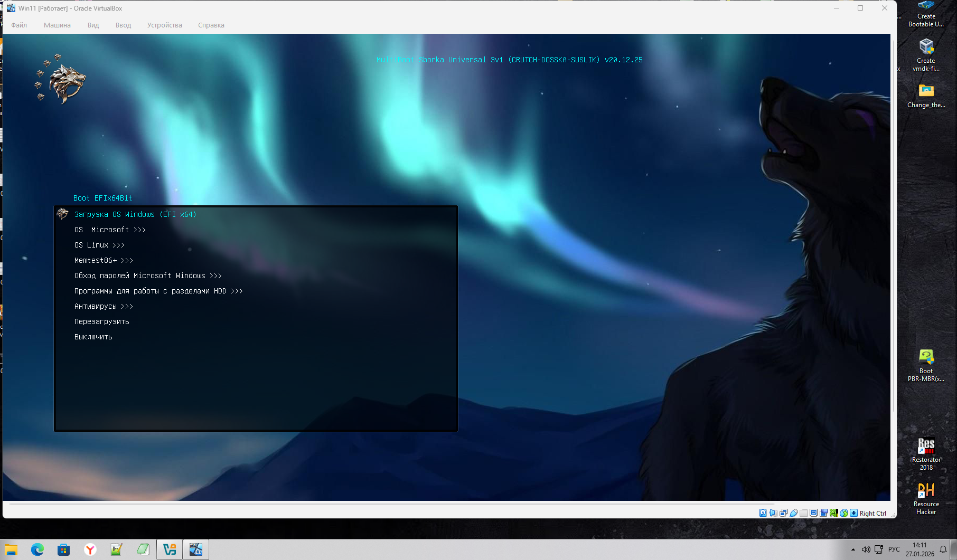957x560 pixels.
Task: Click the globe with green arrow indicator
Action: tap(844, 513)
